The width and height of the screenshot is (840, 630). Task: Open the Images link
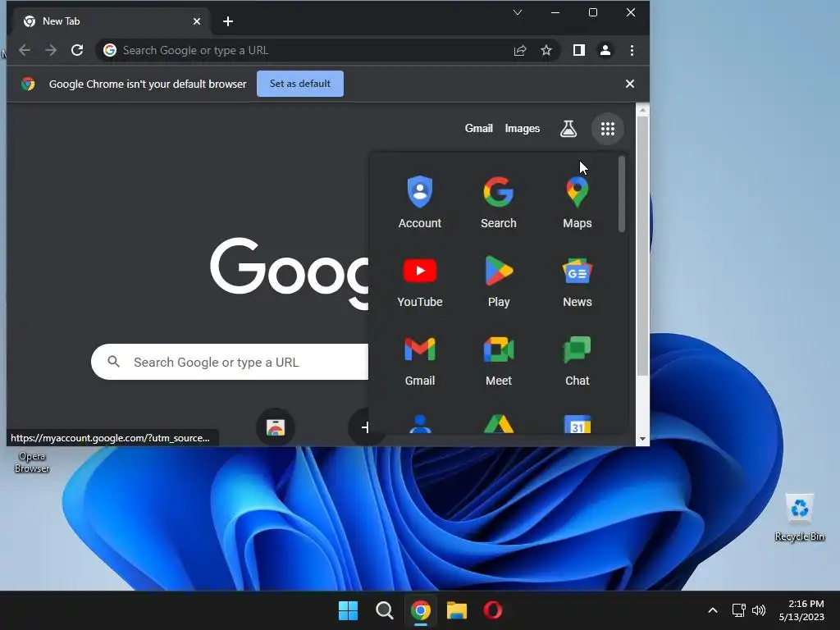coord(523,129)
